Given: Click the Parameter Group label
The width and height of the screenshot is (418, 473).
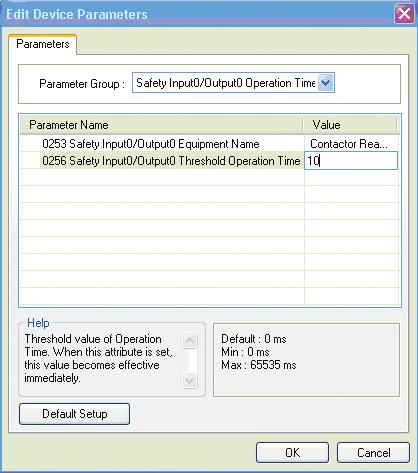Looking at the screenshot, I should (x=82, y=84).
